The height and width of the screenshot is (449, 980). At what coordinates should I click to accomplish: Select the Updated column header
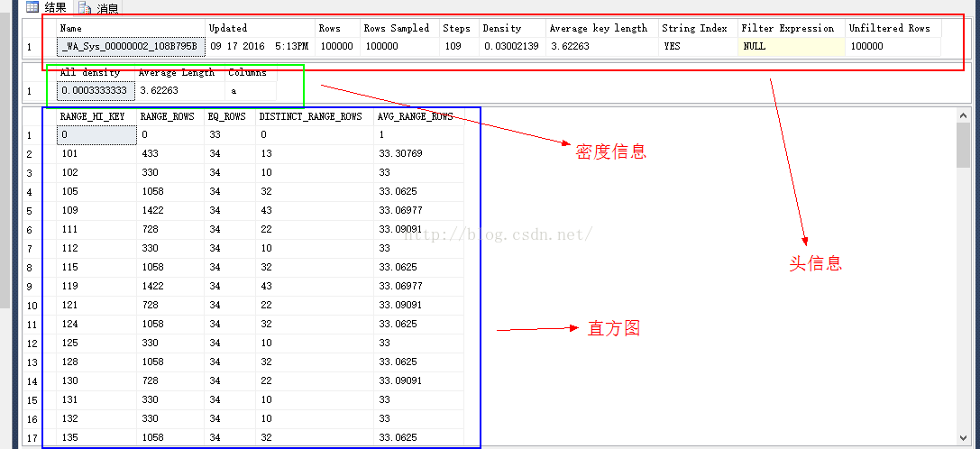[x=260, y=28]
